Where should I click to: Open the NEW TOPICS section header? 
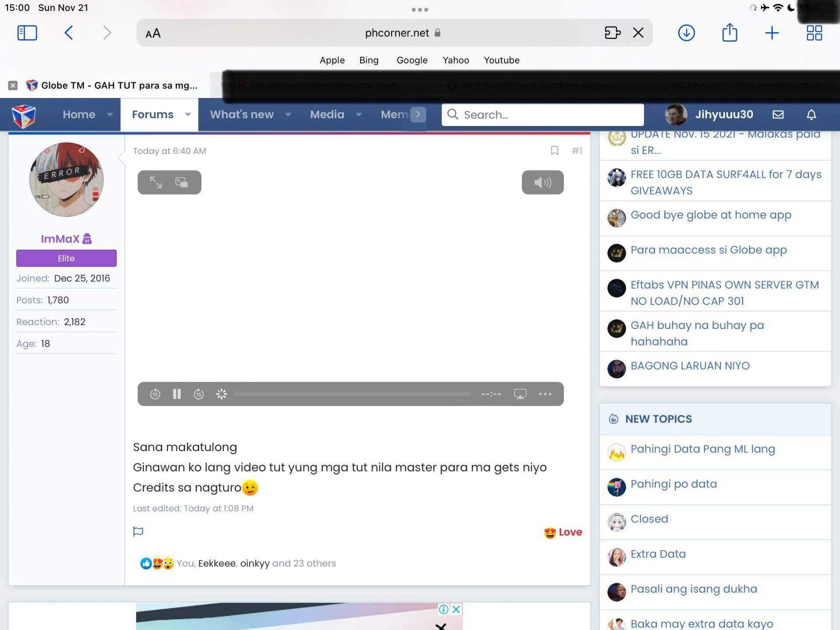pos(658,419)
